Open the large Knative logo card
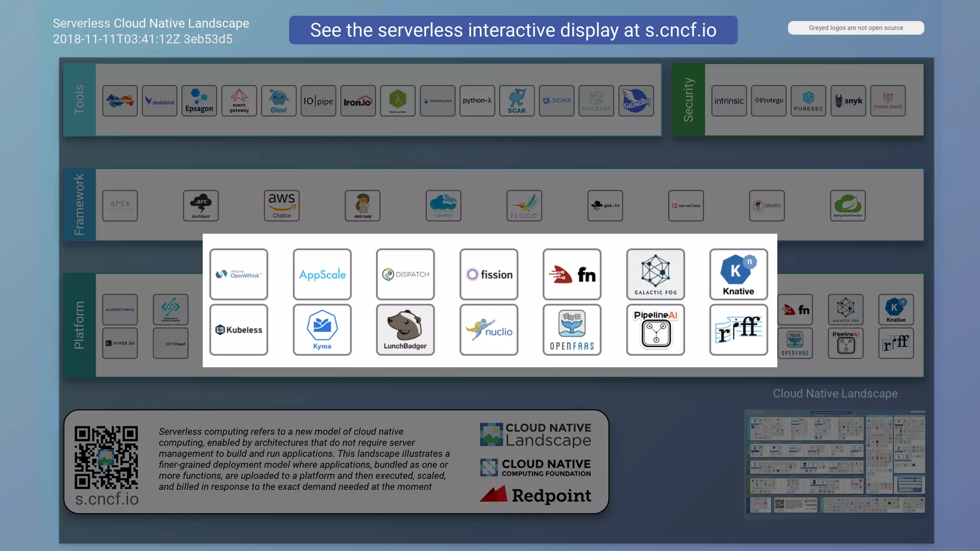The image size is (980, 551). (x=738, y=274)
